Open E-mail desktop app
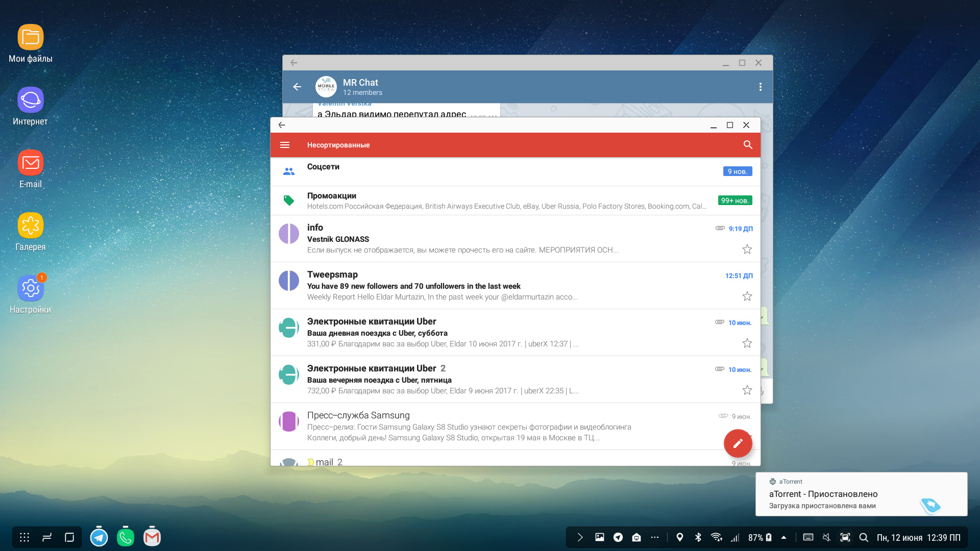Viewport: 980px width, 551px height. [x=31, y=169]
